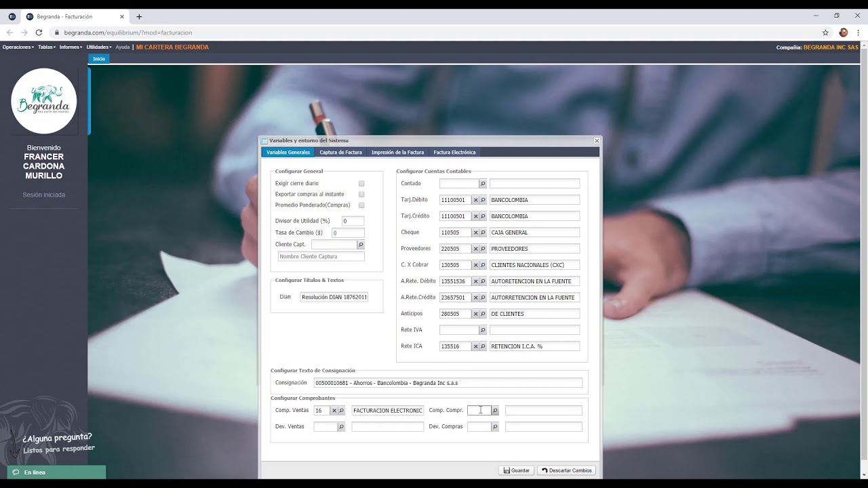Screen dimensions: 868x488
Task: Click Descartar Cambios button
Action: (x=566, y=470)
